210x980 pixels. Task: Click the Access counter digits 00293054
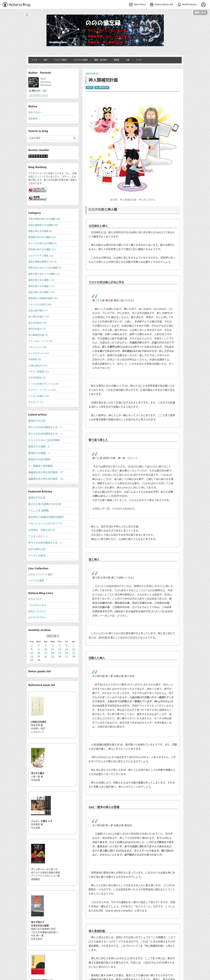tap(38, 156)
